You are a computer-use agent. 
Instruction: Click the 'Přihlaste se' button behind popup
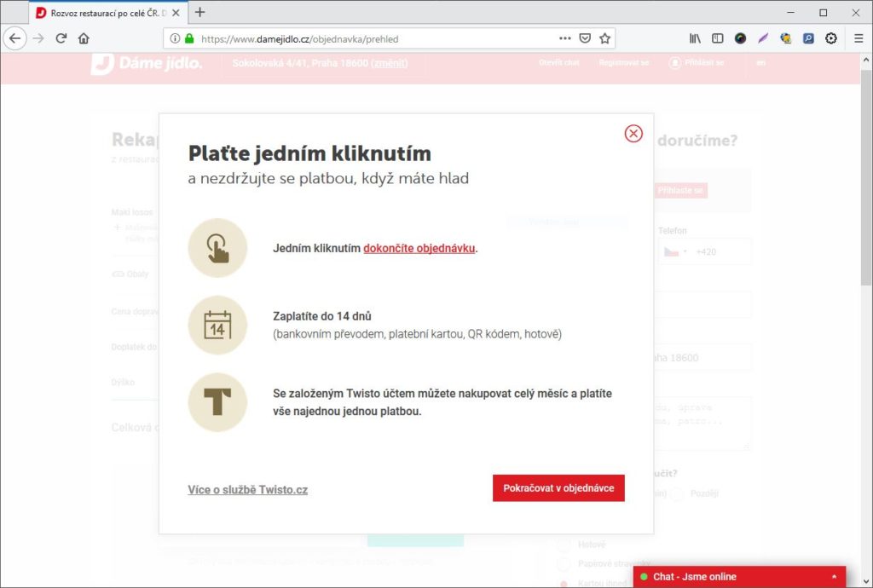point(680,191)
